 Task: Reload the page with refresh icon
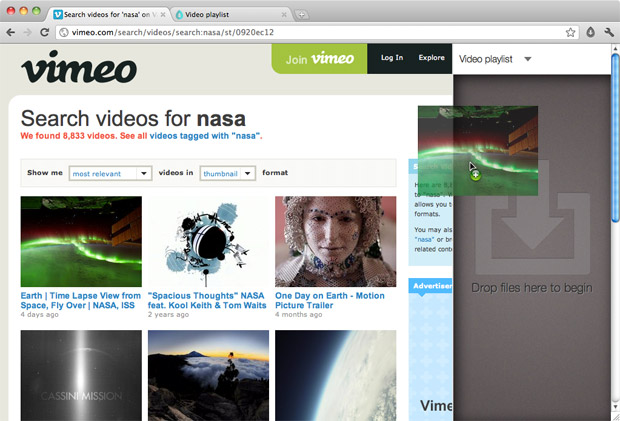tap(46, 32)
